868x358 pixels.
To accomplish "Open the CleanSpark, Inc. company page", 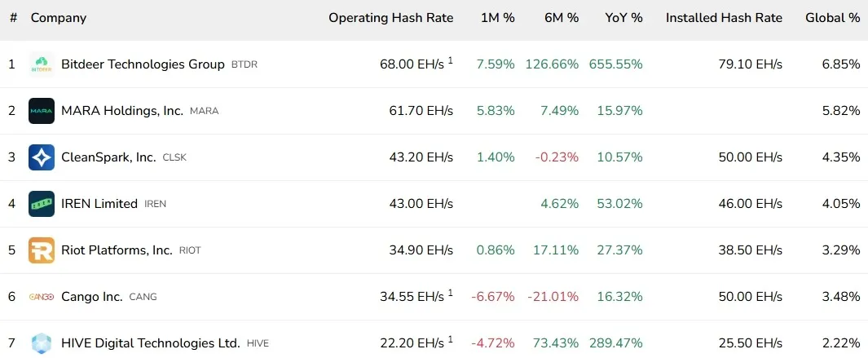I will click(108, 157).
